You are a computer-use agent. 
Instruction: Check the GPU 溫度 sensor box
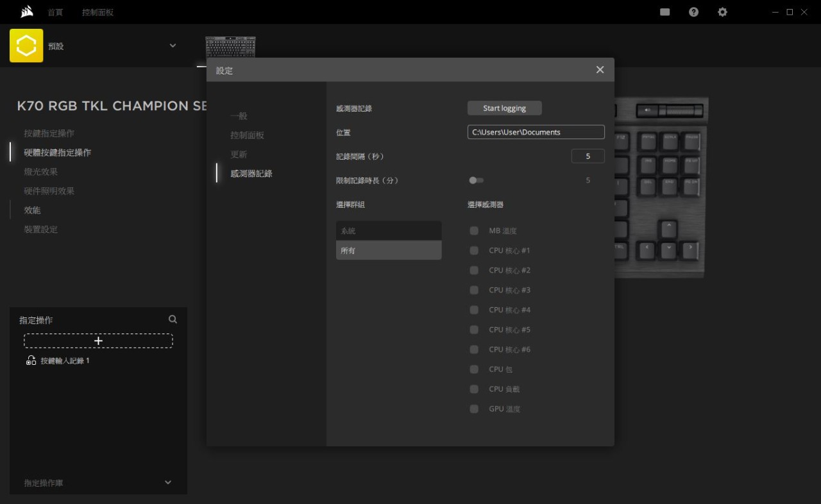tap(474, 409)
